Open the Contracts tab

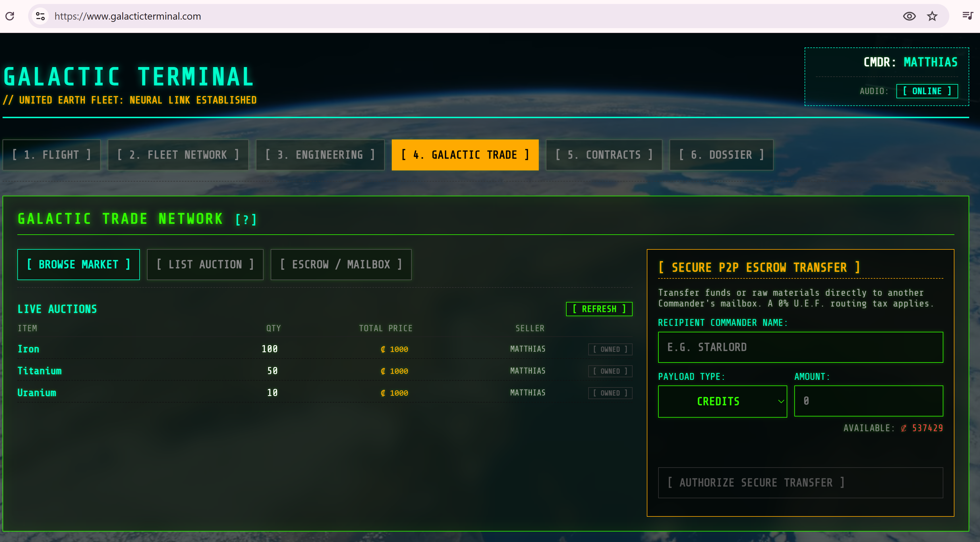604,155
